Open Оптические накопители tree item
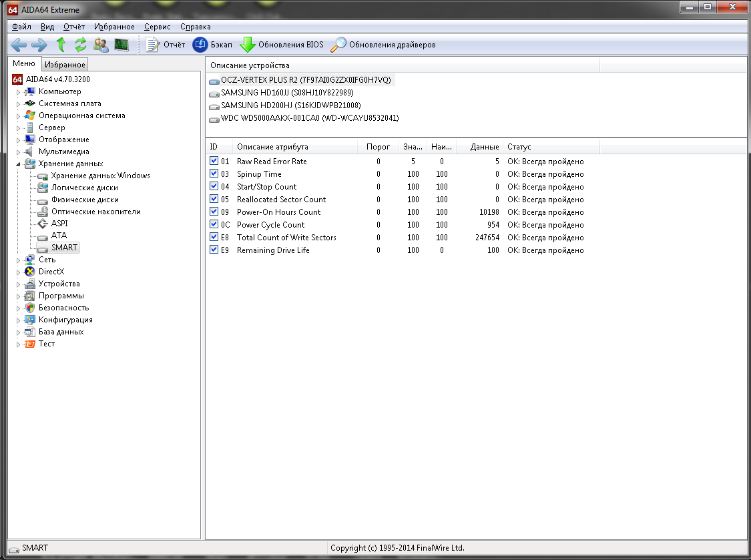751x560 pixels. [x=95, y=212]
